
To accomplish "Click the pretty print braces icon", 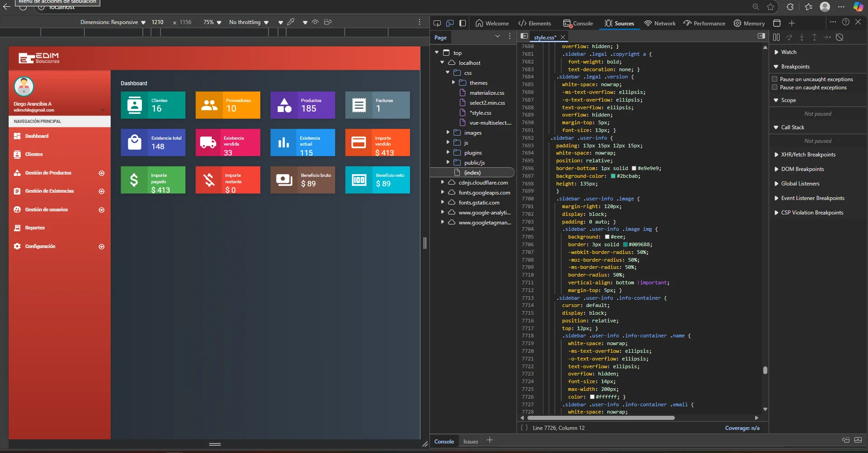I will click(x=524, y=428).
